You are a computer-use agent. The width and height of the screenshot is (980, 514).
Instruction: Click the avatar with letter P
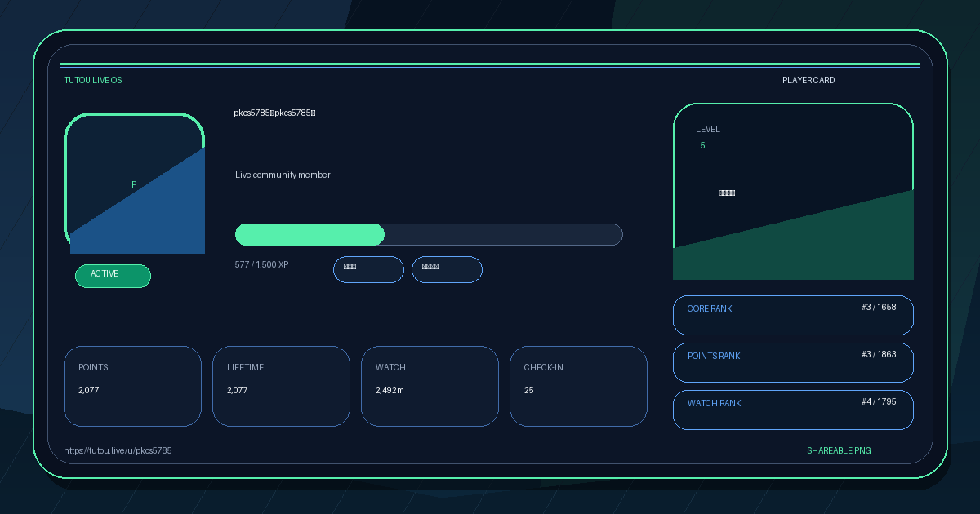[x=135, y=184]
